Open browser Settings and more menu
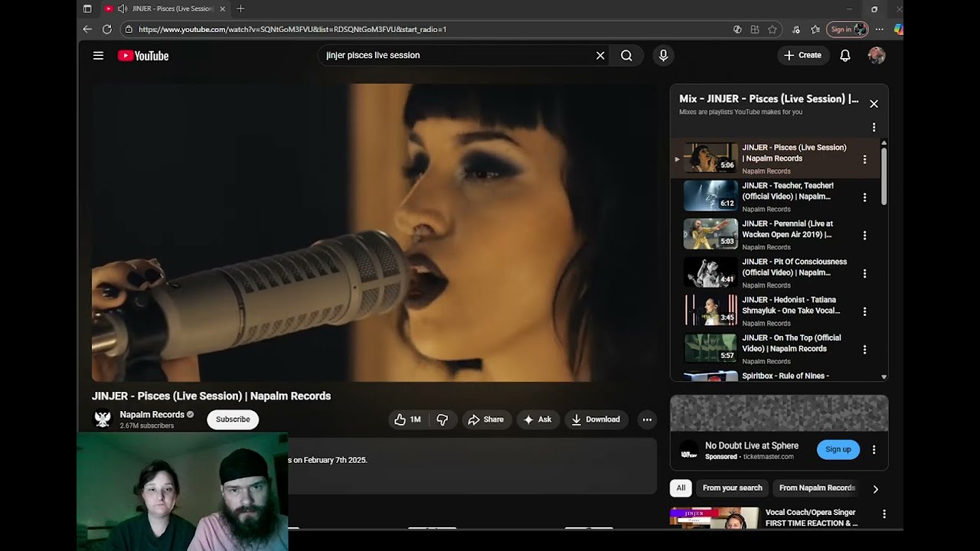Screen dimensions: 980x551 tap(880, 29)
